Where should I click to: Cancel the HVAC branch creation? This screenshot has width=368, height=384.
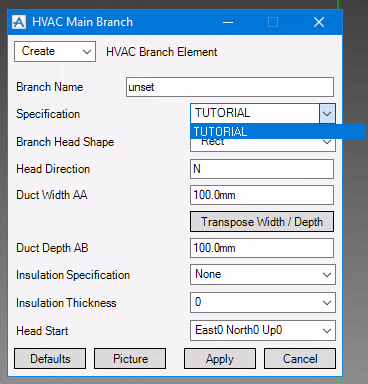point(300,359)
